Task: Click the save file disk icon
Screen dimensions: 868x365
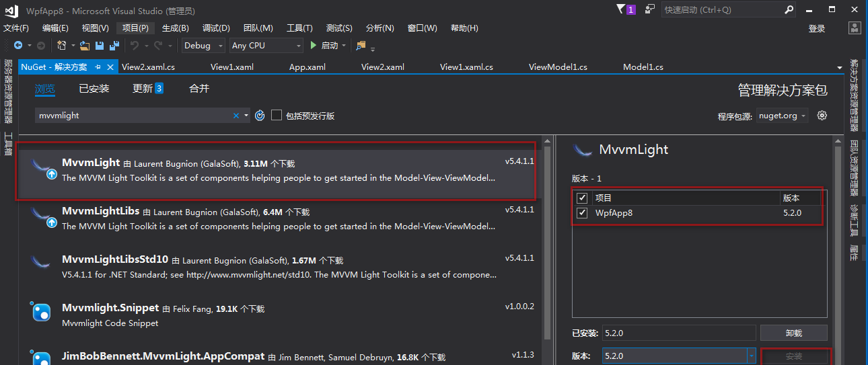Action: click(x=100, y=45)
